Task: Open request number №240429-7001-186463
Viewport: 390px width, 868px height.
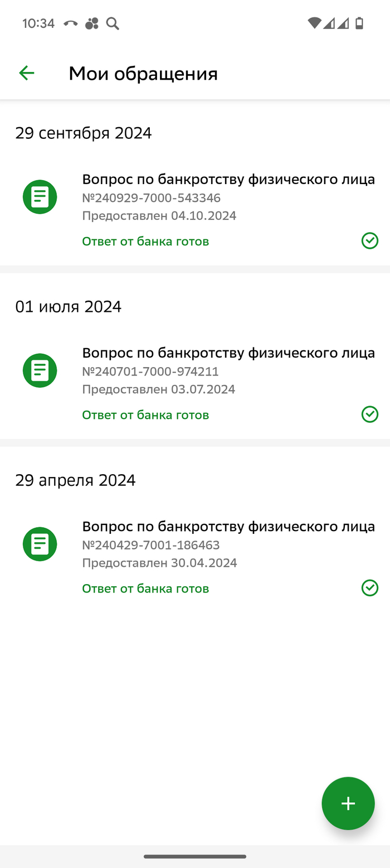Action: (151, 545)
